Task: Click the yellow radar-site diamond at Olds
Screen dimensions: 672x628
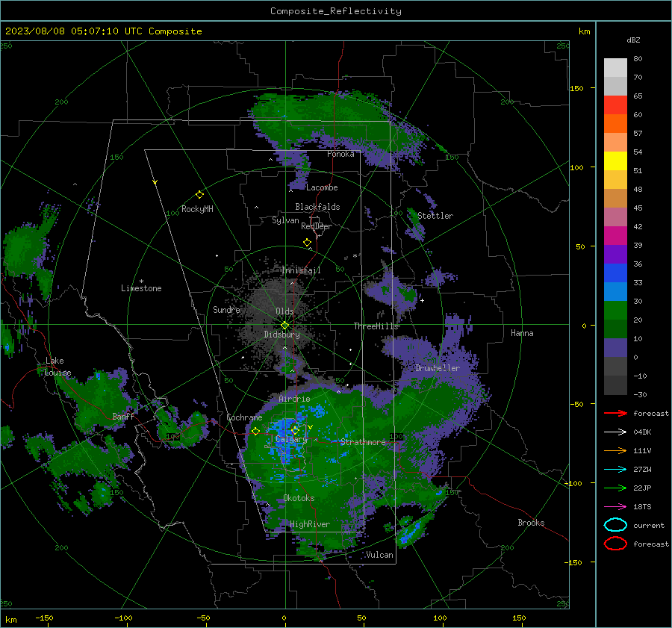Action: [x=284, y=326]
